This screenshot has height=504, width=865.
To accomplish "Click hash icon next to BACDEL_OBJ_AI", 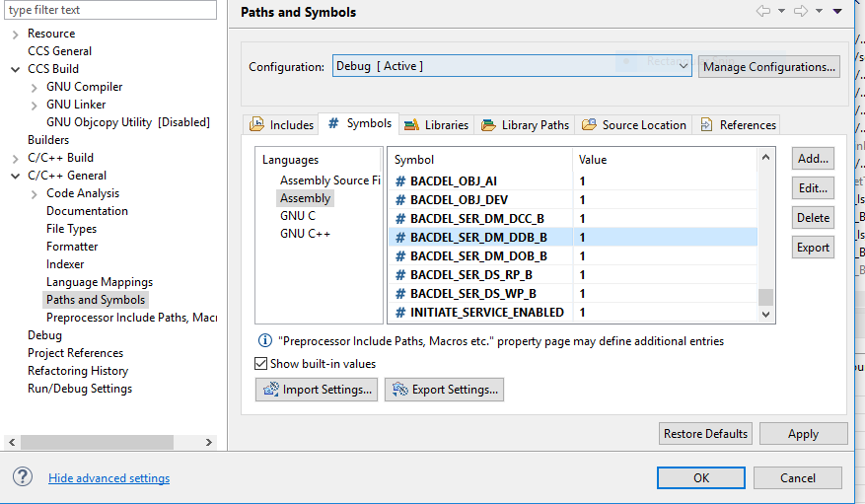I will (400, 181).
